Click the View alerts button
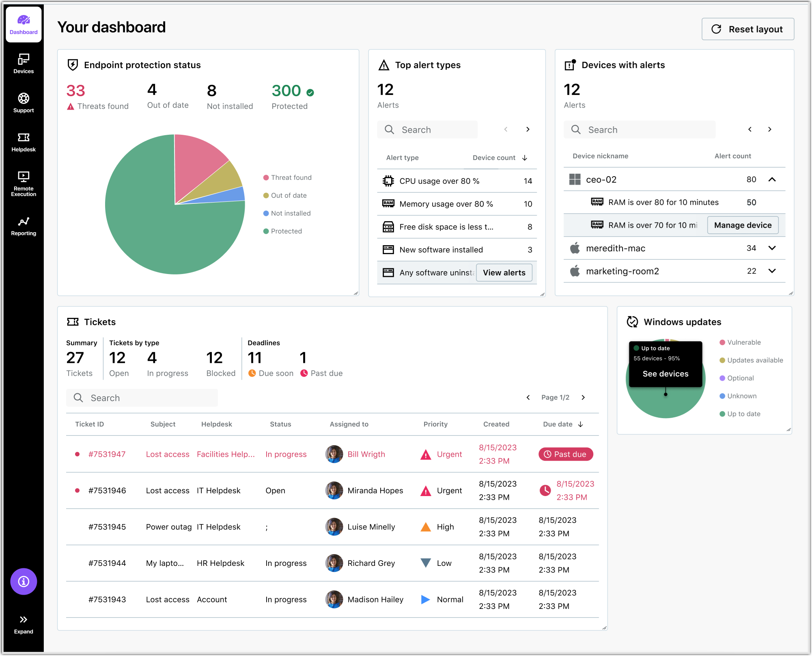The image size is (812, 656). pos(504,273)
